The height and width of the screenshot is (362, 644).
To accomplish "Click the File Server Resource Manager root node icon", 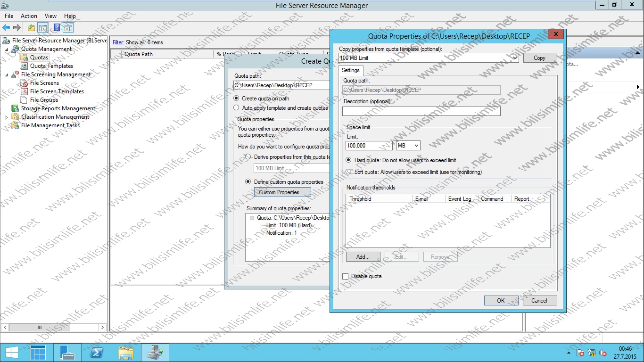I will [6, 41].
